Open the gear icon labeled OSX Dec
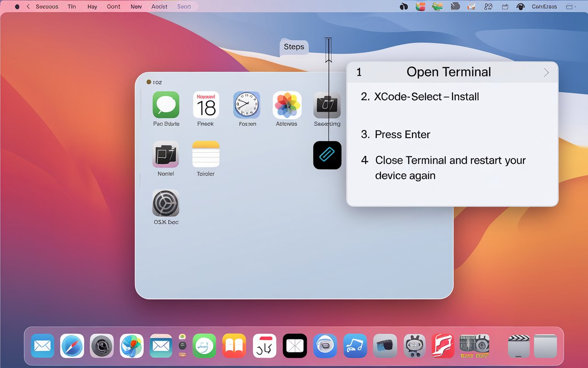 (166, 203)
